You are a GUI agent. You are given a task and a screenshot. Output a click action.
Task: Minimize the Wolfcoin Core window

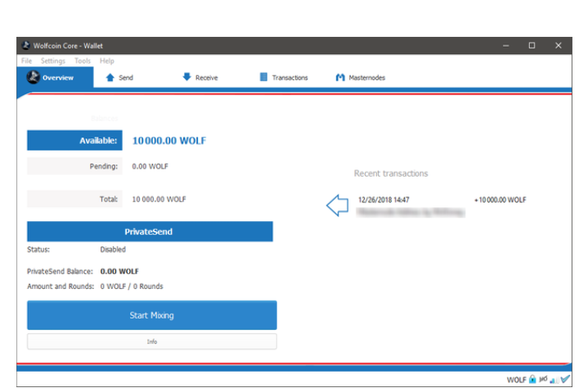click(506, 45)
